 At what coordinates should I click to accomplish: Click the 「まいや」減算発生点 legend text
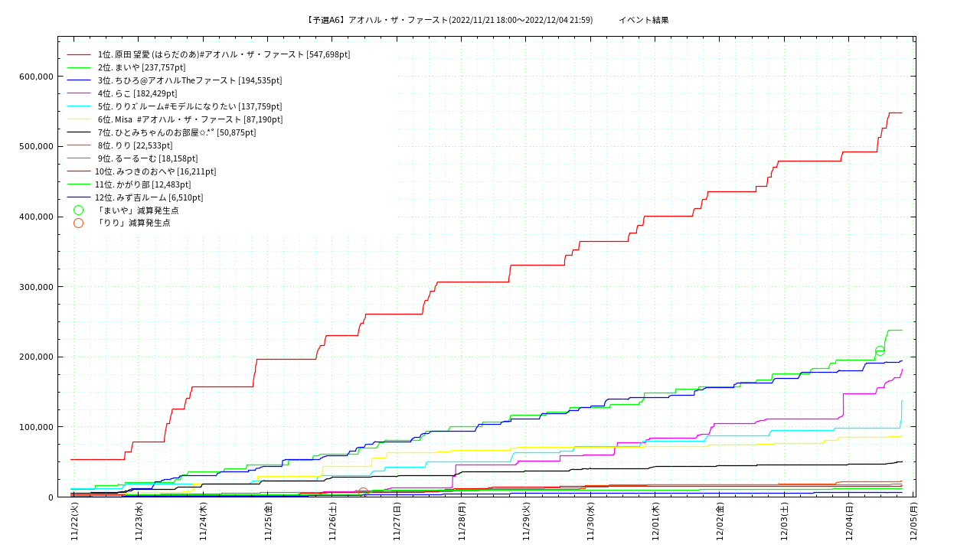(x=137, y=210)
